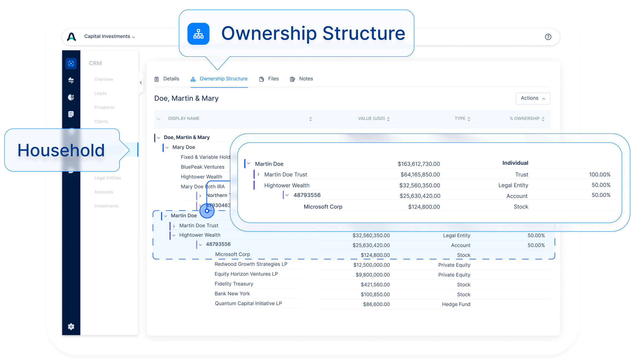The width and height of the screenshot is (632, 364).
Task: Click the app logo in header
Action: pos(72,37)
